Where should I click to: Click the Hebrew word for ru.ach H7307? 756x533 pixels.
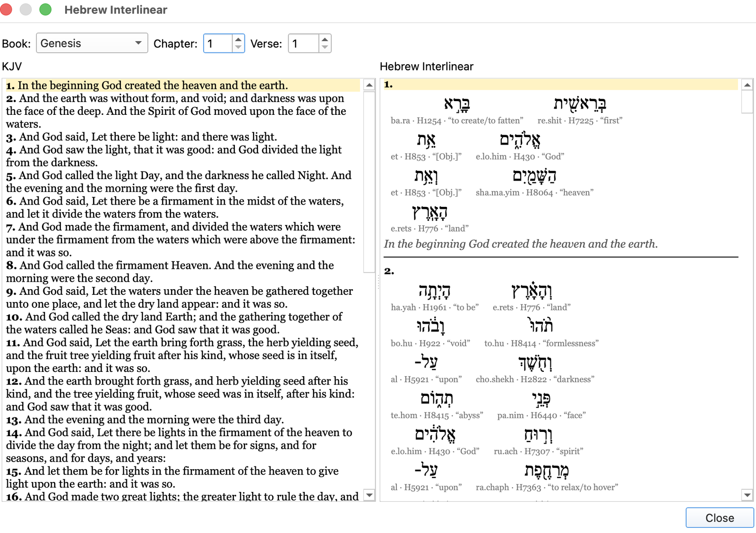point(539,434)
